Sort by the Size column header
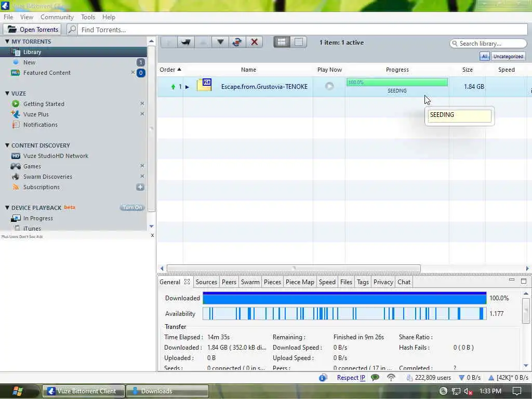The image size is (532, 399). tap(467, 70)
